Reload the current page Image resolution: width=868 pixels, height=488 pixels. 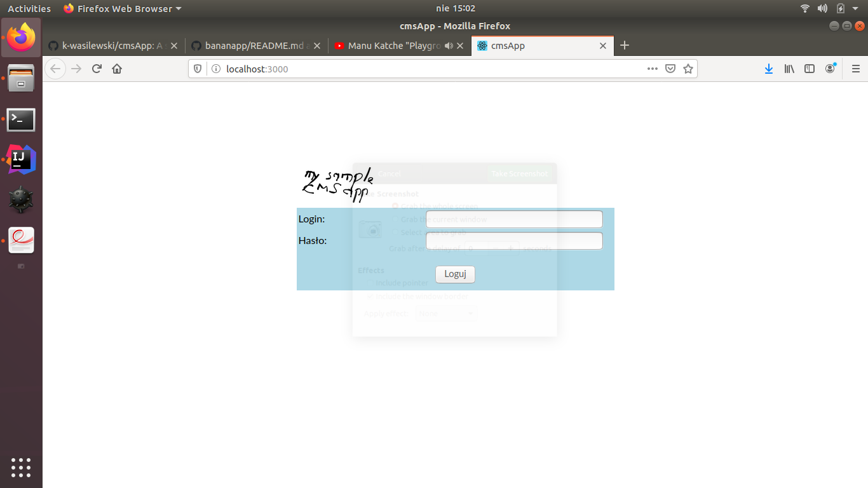[x=97, y=69]
